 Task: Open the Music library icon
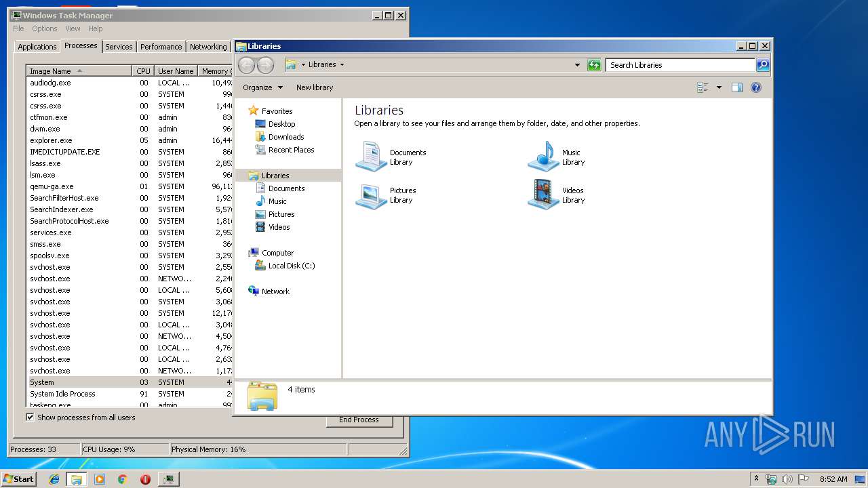(x=544, y=157)
